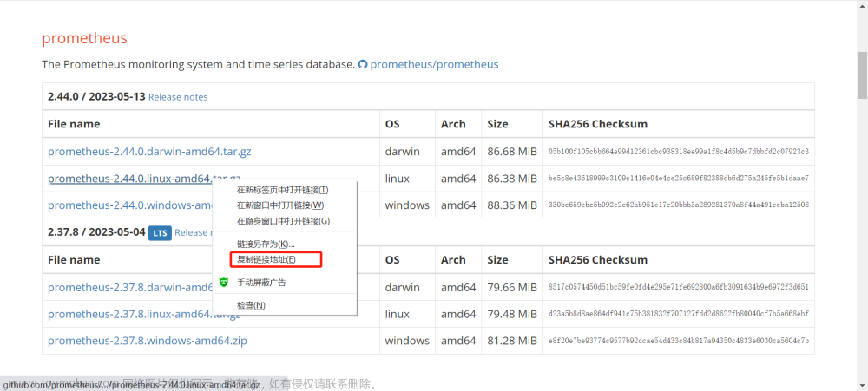The height and width of the screenshot is (391, 868).
Task: Open the prometheus/prometheus repository link
Action: tap(434, 65)
